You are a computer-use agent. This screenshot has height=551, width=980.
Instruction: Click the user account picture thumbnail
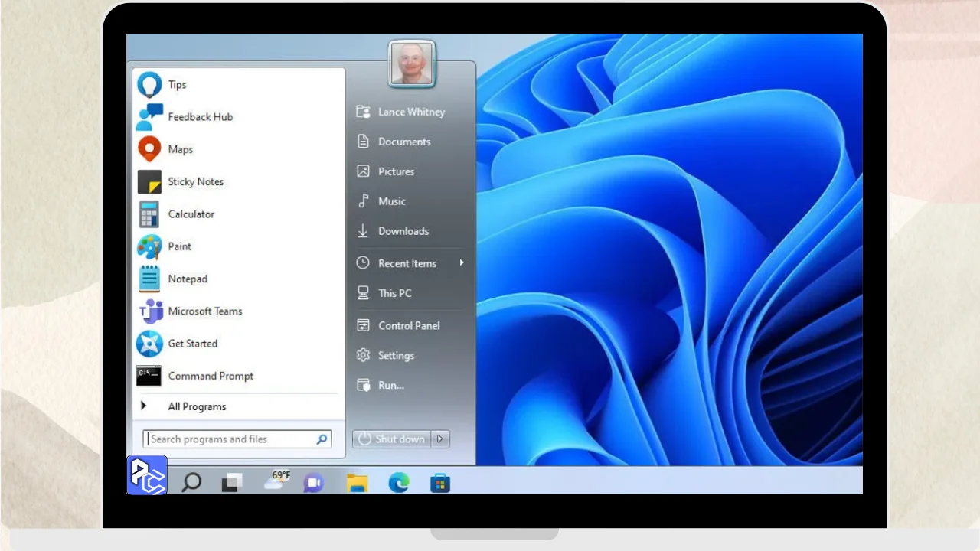coord(412,64)
